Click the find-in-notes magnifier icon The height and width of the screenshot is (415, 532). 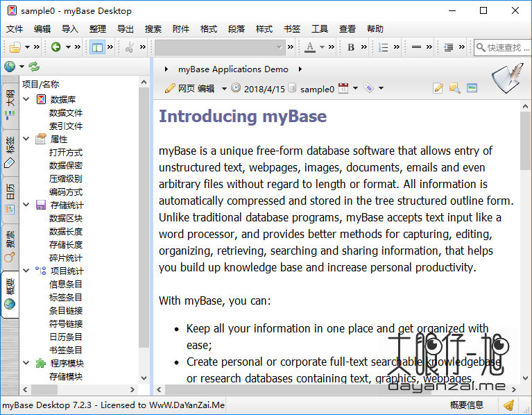(x=454, y=88)
